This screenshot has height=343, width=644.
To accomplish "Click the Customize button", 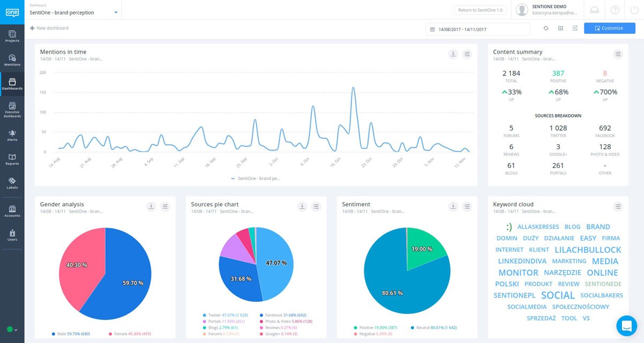I will pyautogui.click(x=610, y=28).
